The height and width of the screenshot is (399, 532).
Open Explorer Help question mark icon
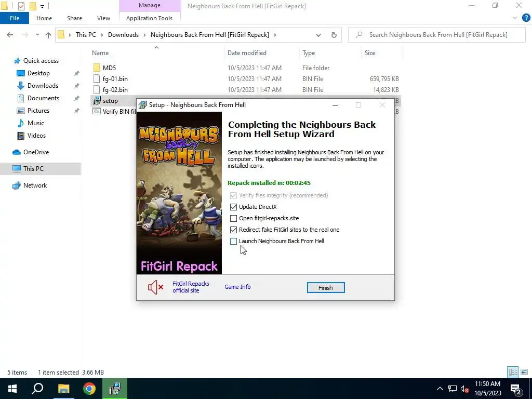tap(526, 18)
